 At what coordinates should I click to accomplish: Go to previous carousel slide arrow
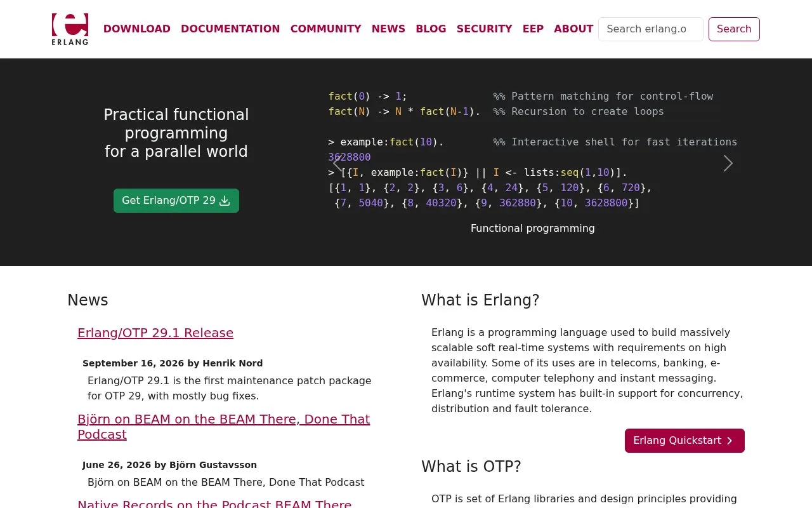pos(337,163)
